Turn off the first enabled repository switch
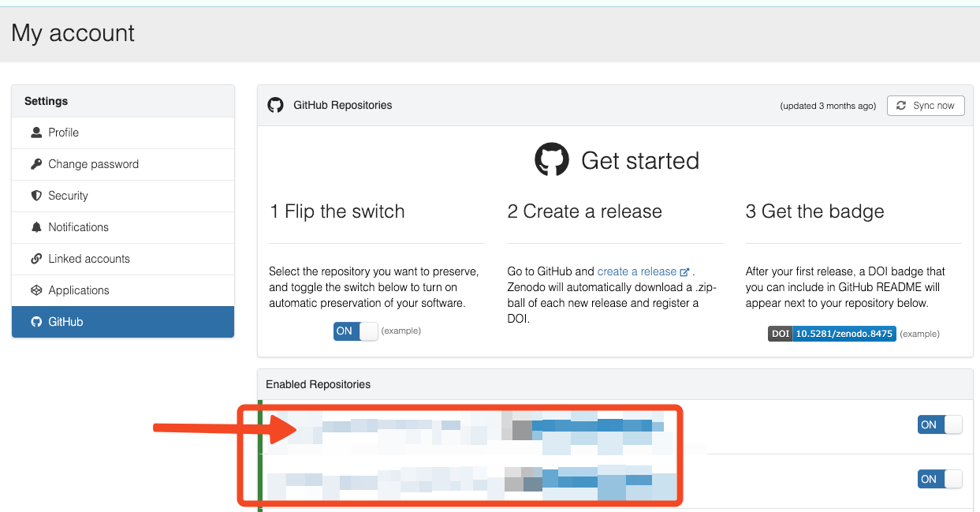The image size is (980, 512). tap(940, 424)
